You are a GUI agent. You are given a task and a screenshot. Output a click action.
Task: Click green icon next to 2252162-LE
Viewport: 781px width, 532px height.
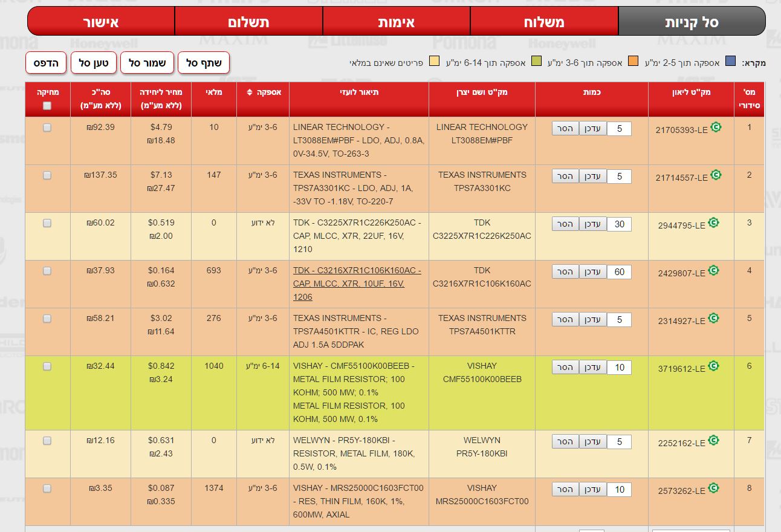(x=713, y=440)
